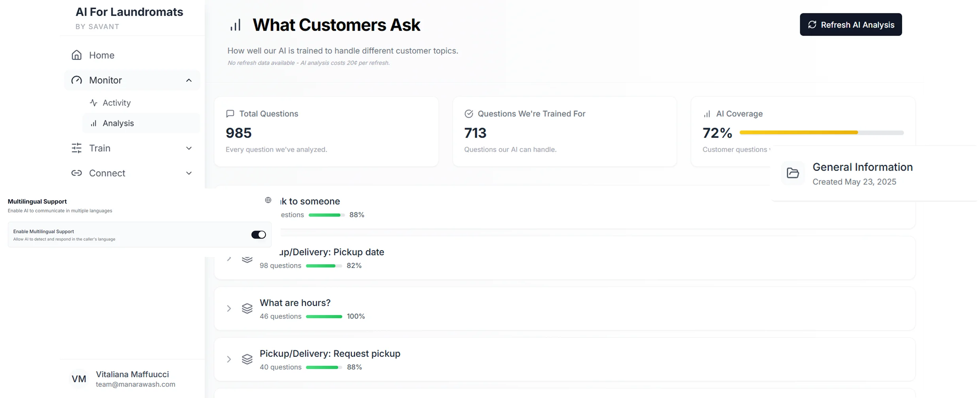Click the layers icon beside What are hours?

(x=247, y=308)
